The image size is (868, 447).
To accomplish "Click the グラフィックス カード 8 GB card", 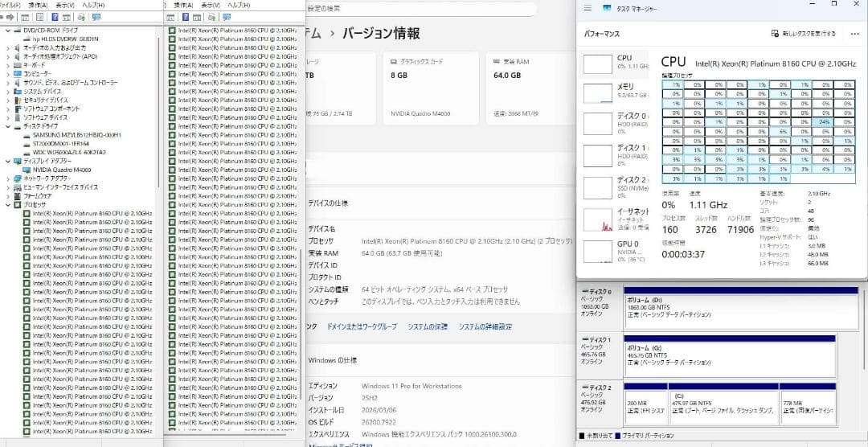I will (431, 88).
